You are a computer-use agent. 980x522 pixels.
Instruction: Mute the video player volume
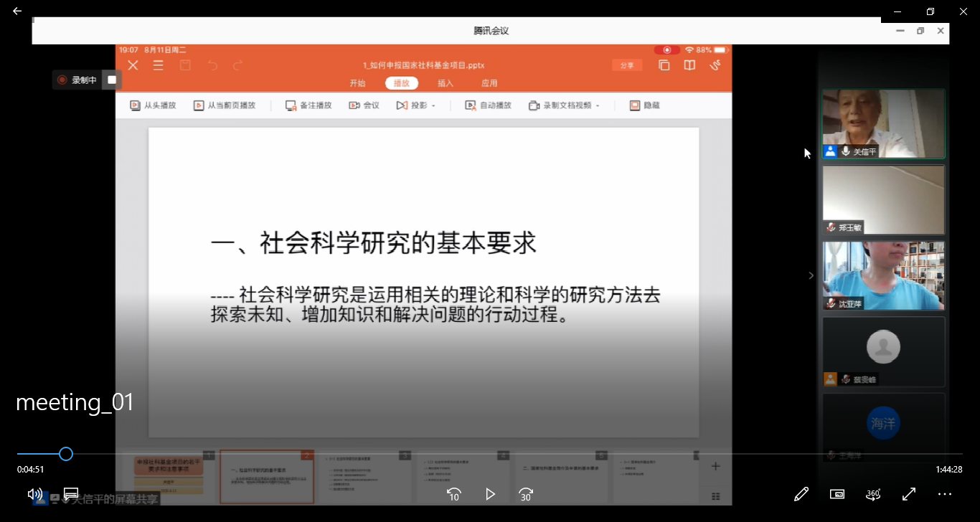[x=34, y=494]
